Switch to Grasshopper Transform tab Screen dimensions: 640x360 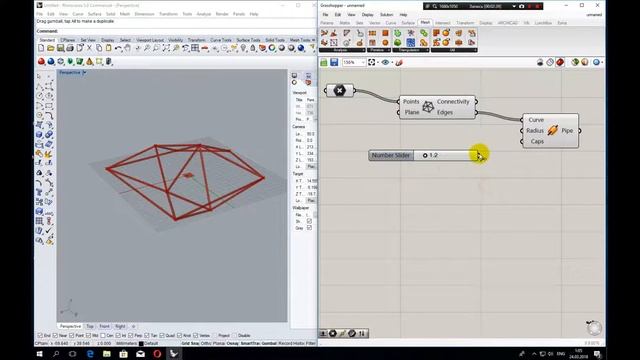(x=465, y=23)
